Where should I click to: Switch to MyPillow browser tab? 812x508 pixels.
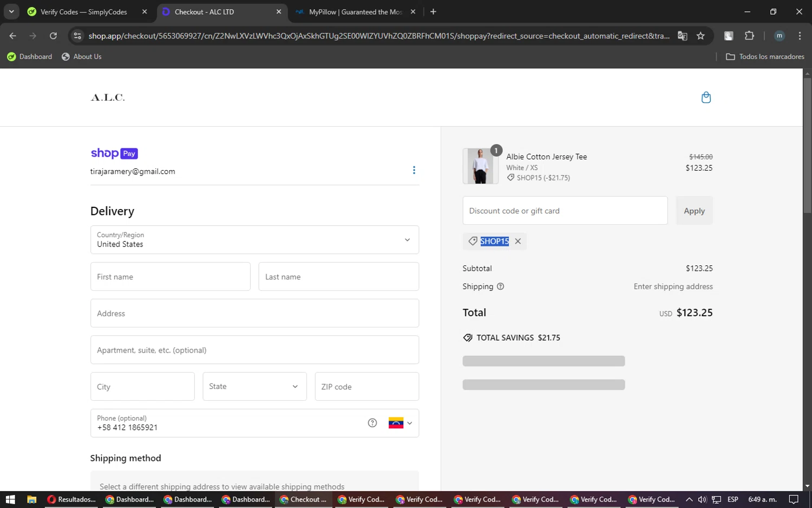pos(356,12)
